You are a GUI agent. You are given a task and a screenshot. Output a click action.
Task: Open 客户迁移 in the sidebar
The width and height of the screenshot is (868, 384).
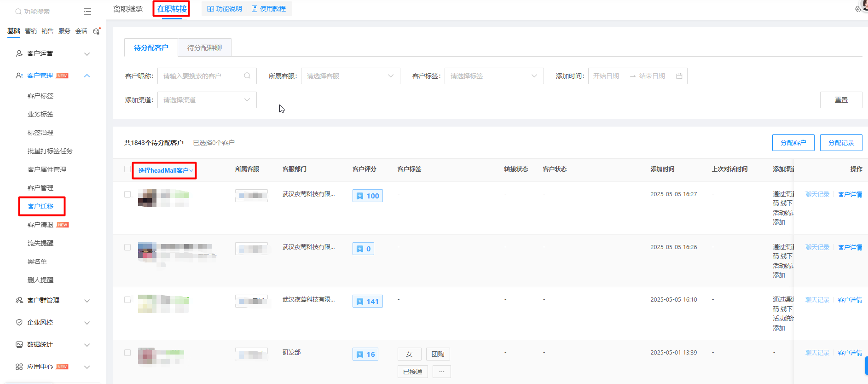[41, 206]
